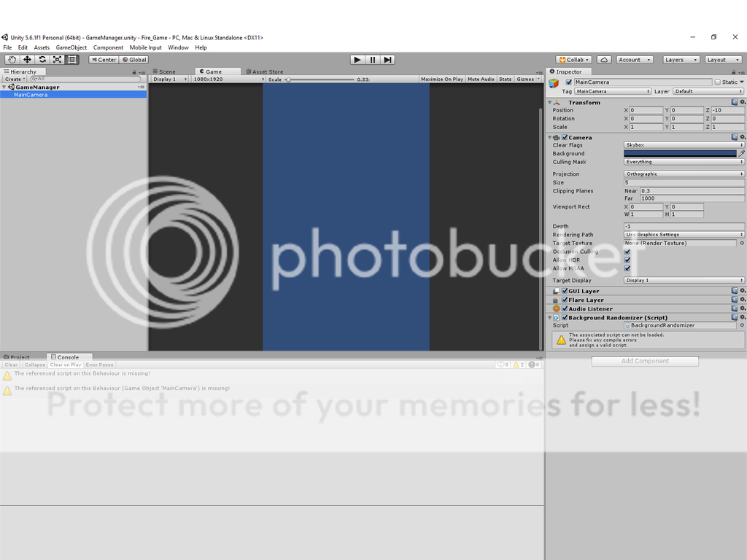
Task: Toggle Collapse in Console
Action: (35, 365)
